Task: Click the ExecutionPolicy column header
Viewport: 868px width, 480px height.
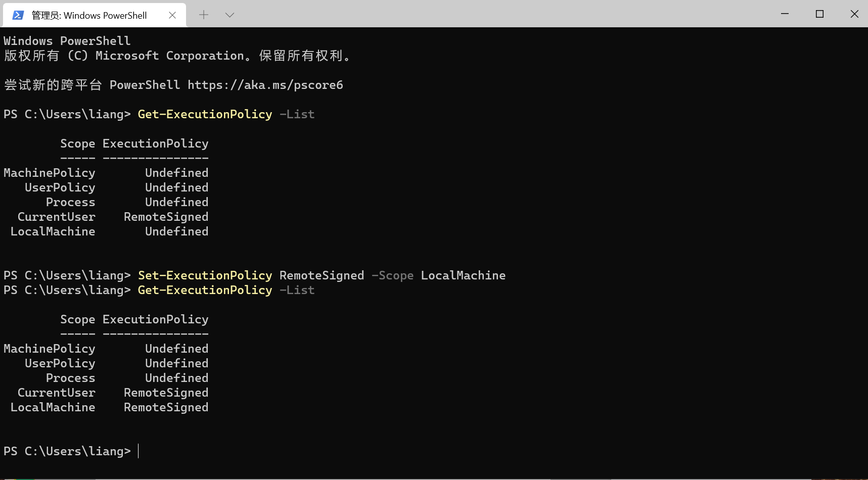Action: click(155, 143)
